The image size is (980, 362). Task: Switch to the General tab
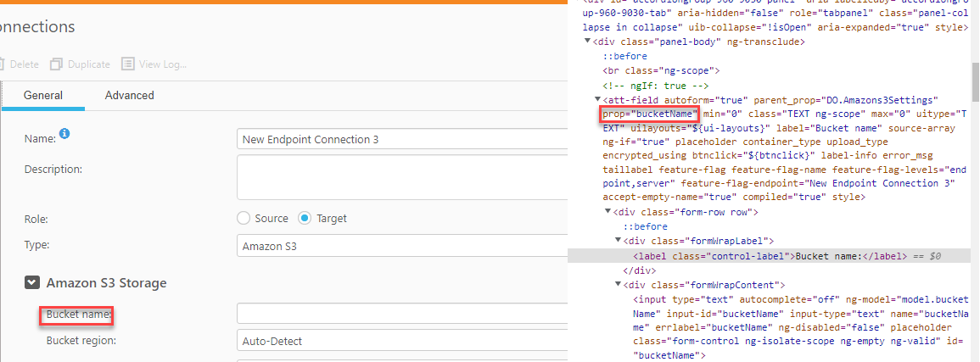pos(43,96)
